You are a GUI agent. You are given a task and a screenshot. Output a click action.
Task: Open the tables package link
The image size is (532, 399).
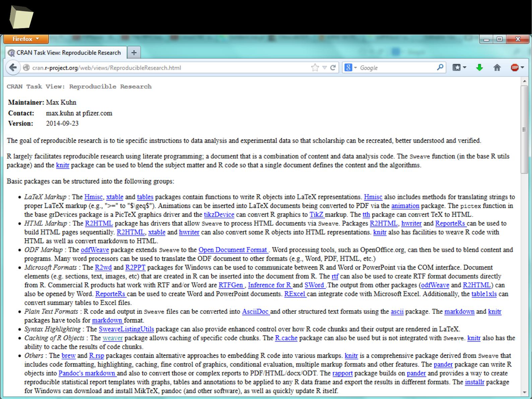145,197
